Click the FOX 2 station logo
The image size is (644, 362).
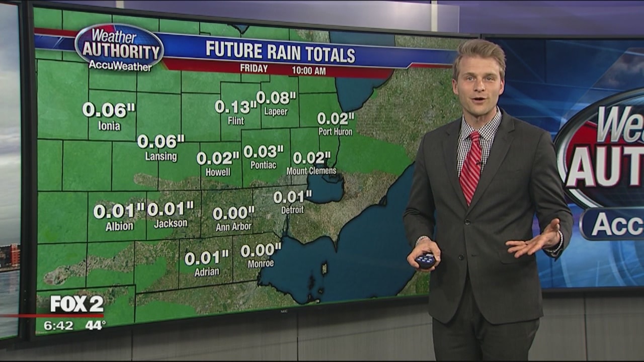[76, 304]
